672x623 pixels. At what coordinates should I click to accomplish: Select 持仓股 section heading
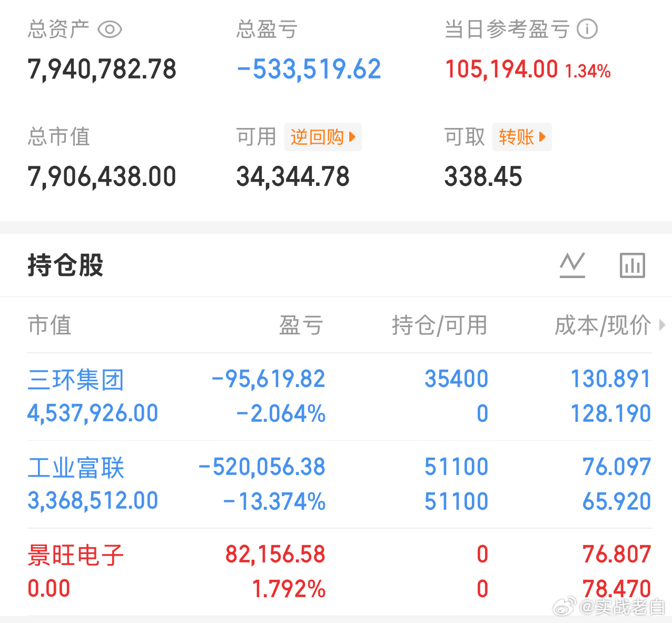(65, 265)
